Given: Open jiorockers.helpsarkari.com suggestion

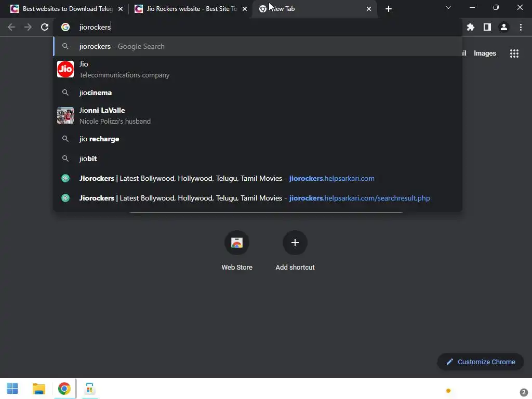Looking at the screenshot, I should (258, 178).
